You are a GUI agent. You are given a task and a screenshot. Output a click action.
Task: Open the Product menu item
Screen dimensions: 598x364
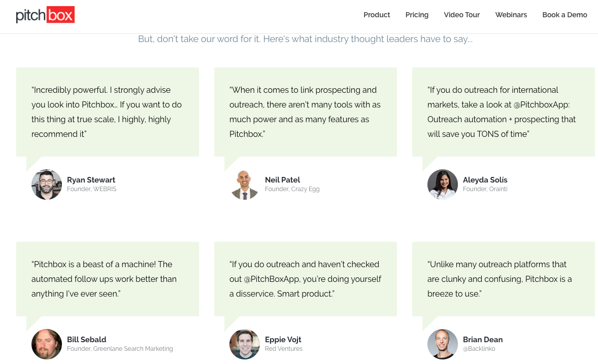tap(377, 15)
